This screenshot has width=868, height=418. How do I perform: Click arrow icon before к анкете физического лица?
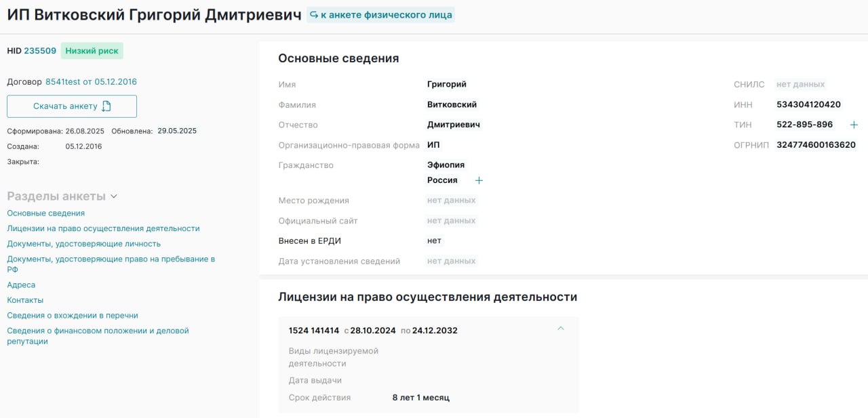coord(314,14)
